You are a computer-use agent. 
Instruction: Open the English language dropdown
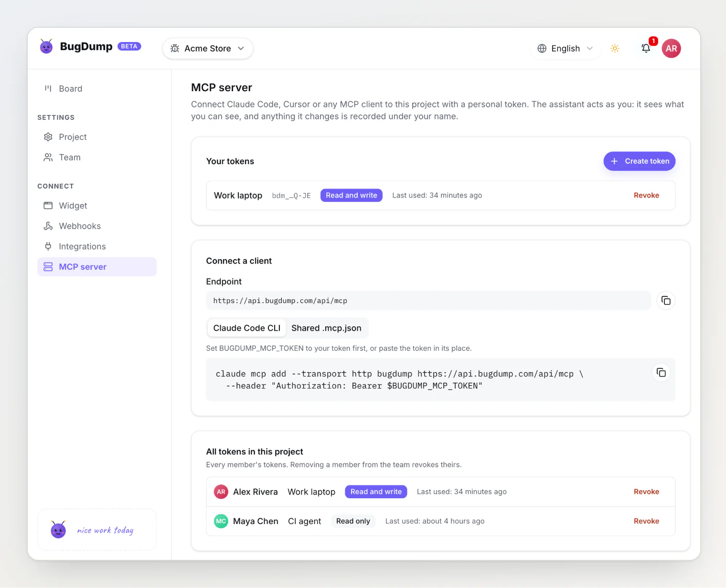click(x=566, y=48)
